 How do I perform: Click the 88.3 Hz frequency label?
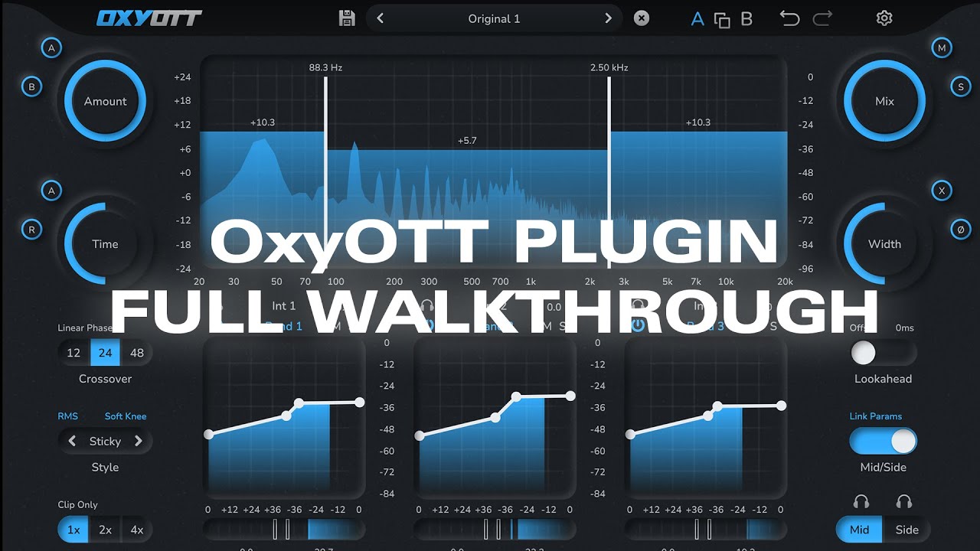click(x=325, y=67)
